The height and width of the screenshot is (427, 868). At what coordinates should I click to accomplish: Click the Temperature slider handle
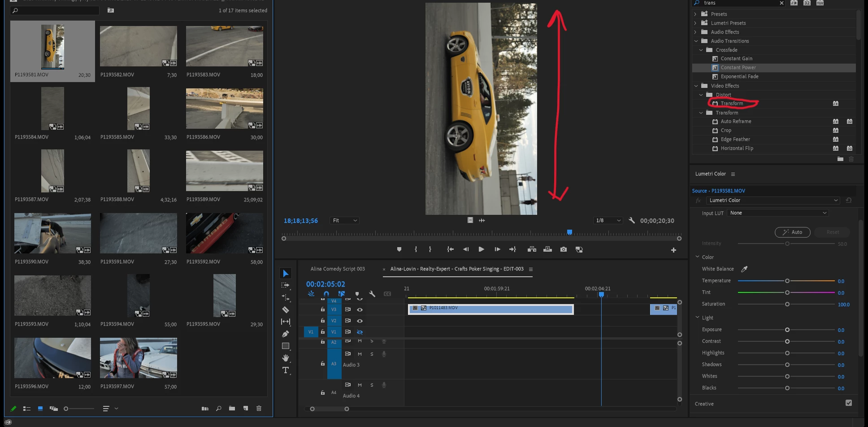[787, 281]
